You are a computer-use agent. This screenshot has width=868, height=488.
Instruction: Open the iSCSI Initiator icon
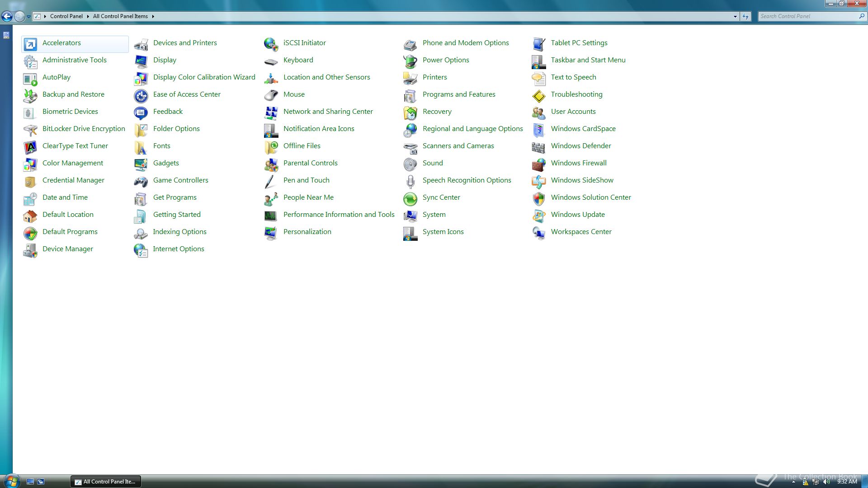(271, 44)
